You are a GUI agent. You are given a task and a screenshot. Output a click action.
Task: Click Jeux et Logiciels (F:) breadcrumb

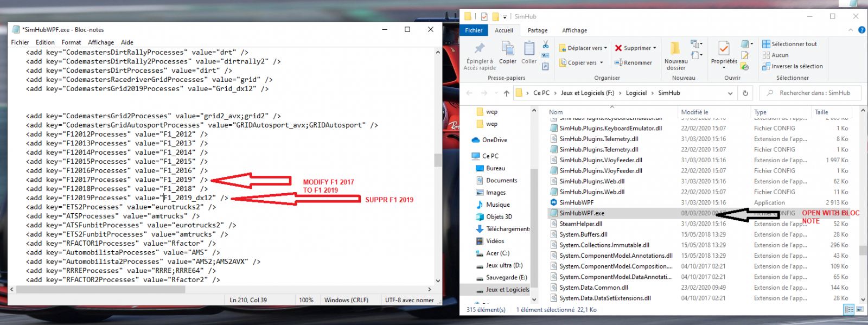(x=588, y=93)
